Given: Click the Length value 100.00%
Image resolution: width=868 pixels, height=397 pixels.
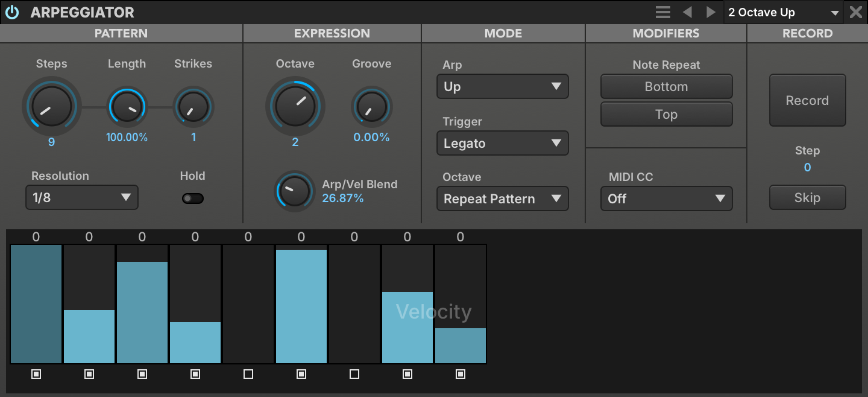Looking at the screenshot, I should coord(127,138).
